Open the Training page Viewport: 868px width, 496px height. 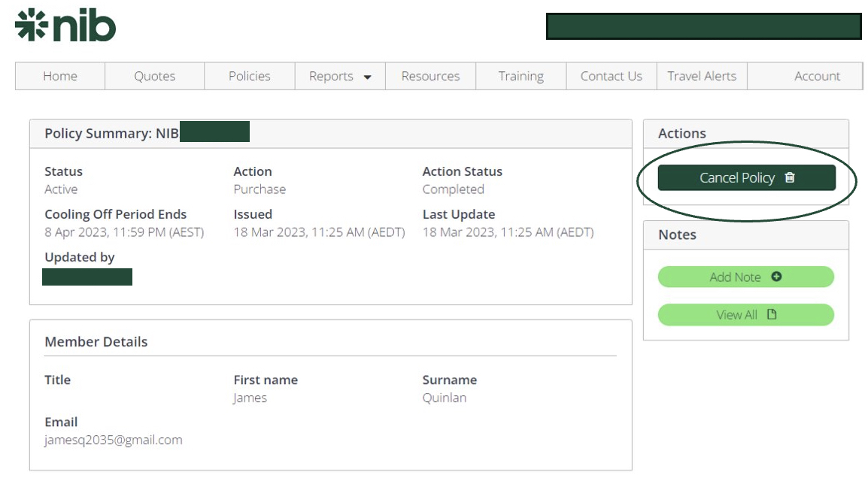click(x=521, y=76)
